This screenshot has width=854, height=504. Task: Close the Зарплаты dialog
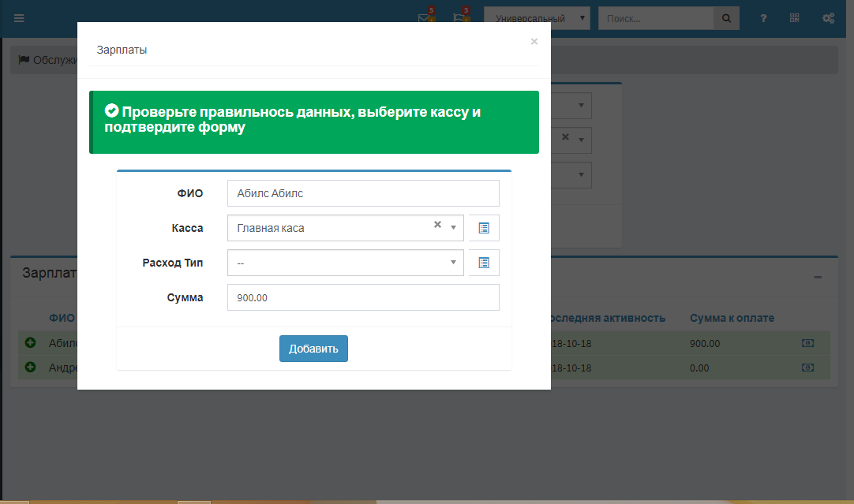point(534,42)
